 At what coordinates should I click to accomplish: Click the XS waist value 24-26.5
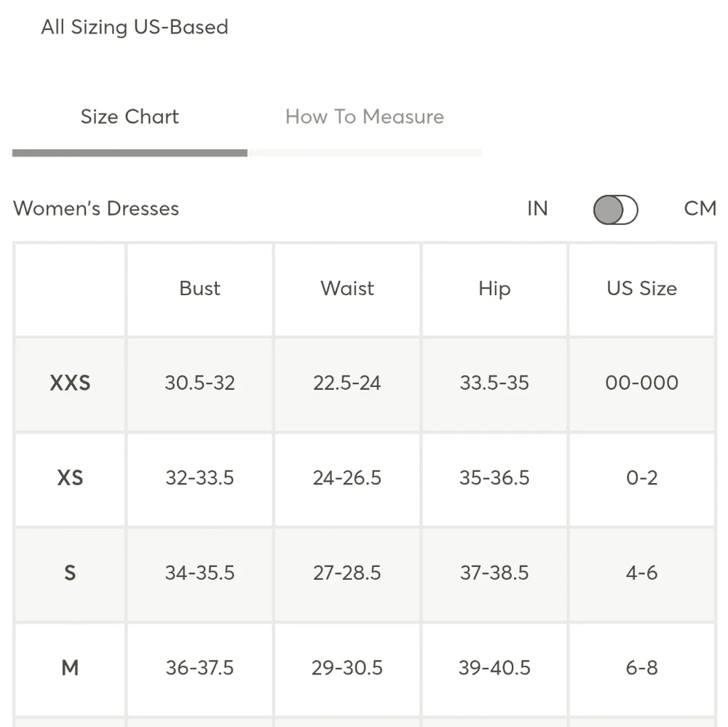point(347,478)
